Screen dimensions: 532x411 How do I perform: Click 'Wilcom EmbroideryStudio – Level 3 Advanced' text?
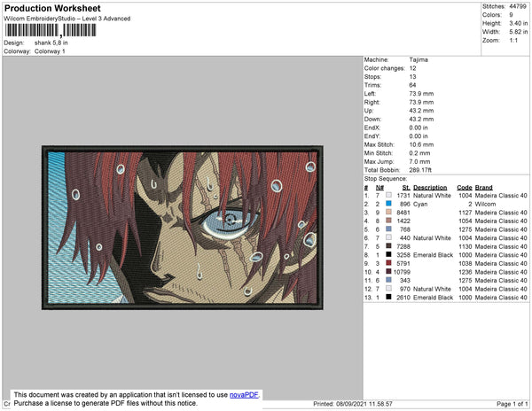[67, 19]
